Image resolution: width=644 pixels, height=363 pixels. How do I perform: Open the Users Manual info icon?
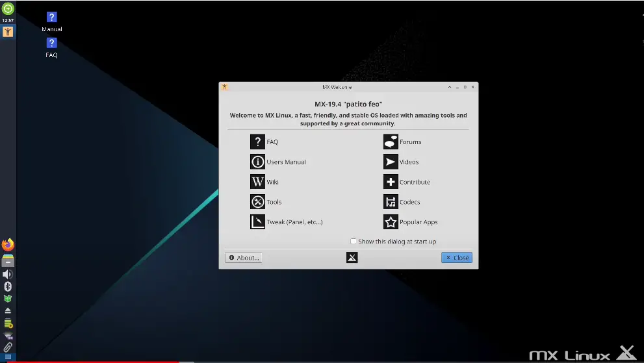click(x=257, y=162)
